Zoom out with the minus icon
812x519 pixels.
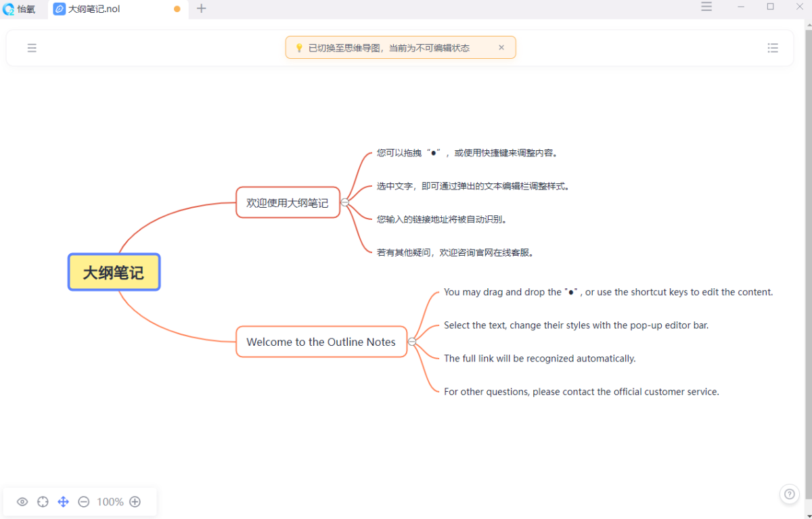click(84, 501)
